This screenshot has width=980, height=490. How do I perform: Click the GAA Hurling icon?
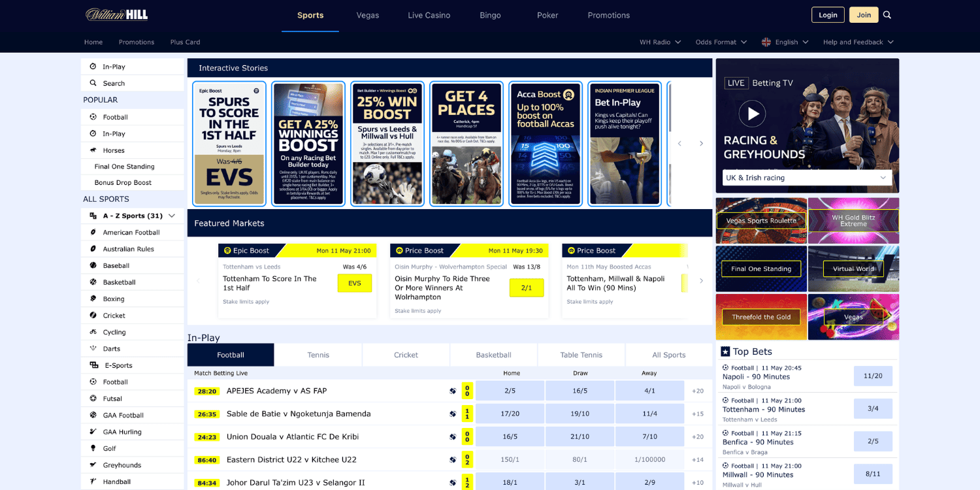[x=93, y=432]
